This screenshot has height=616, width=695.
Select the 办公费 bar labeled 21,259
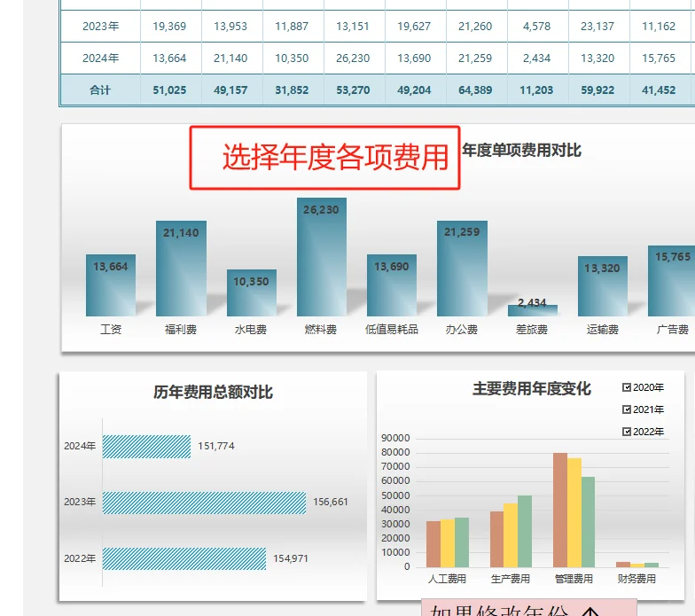tap(462, 269)
